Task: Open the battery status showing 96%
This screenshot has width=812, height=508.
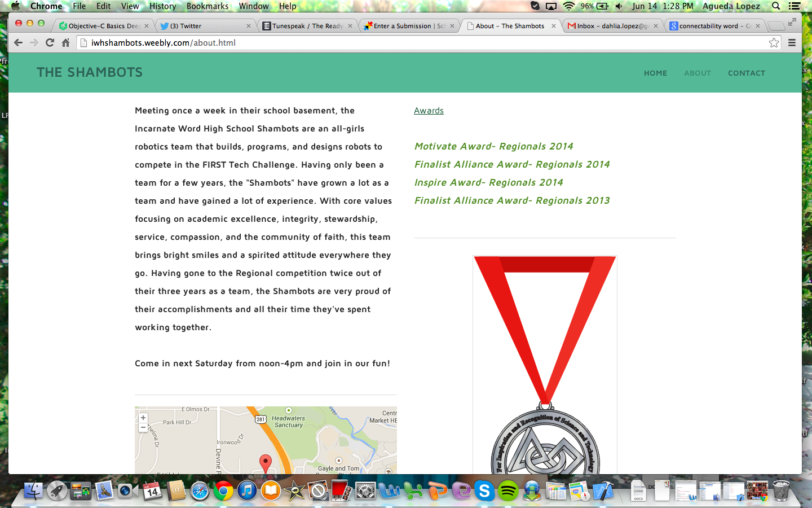Action: (x=594, y=6)
